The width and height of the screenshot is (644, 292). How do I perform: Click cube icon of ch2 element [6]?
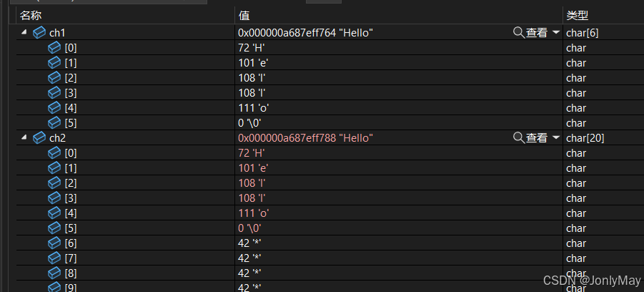(x=54, y=243)
